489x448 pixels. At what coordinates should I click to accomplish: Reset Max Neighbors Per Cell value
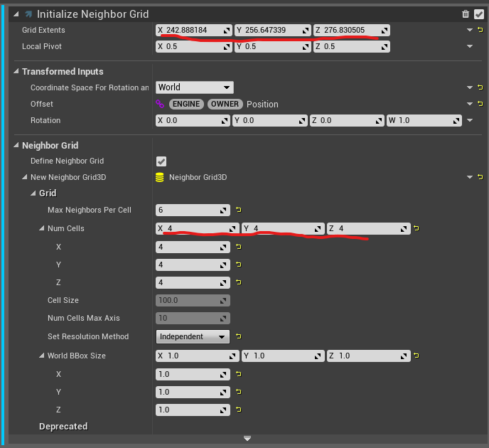[x=239, y=210]
